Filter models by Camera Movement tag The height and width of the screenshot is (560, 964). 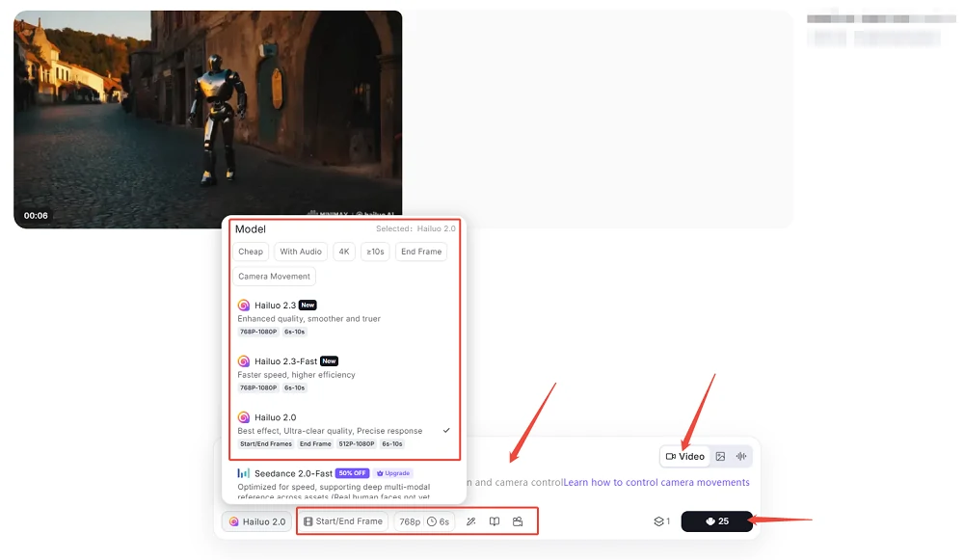coord(274,276)
